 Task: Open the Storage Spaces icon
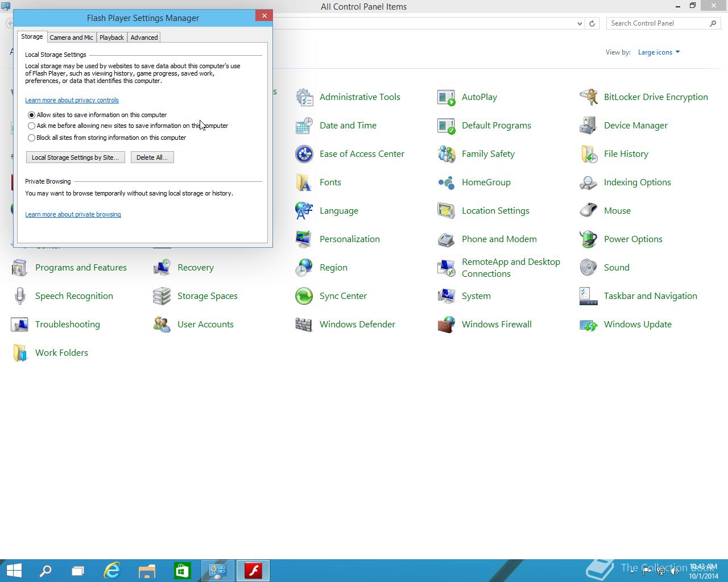click(162, 296)
